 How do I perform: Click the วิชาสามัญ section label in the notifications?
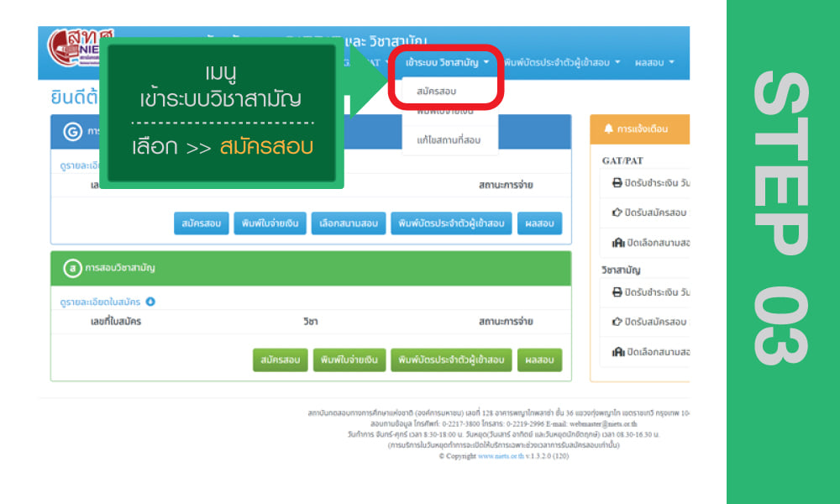tap(621, 270)
